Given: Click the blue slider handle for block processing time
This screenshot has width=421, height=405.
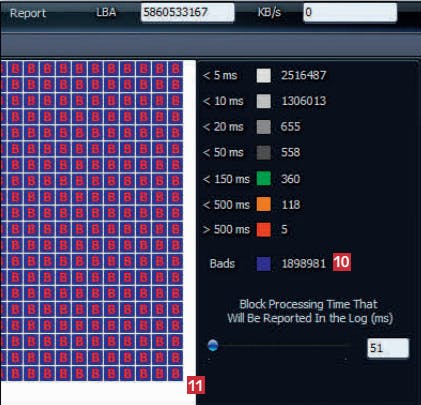Looking at the screenshot, I should coord(213,345).
